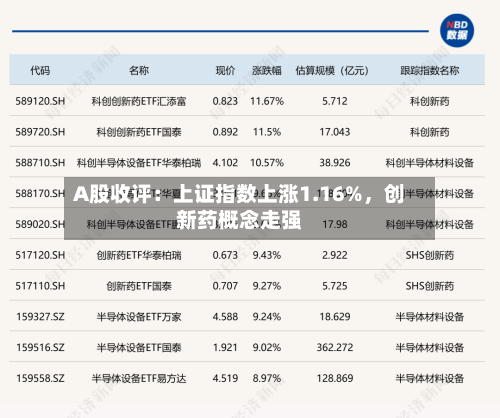Click the name 创新药ETF国泰
This screenshot has width=500, height=418.
139,286
